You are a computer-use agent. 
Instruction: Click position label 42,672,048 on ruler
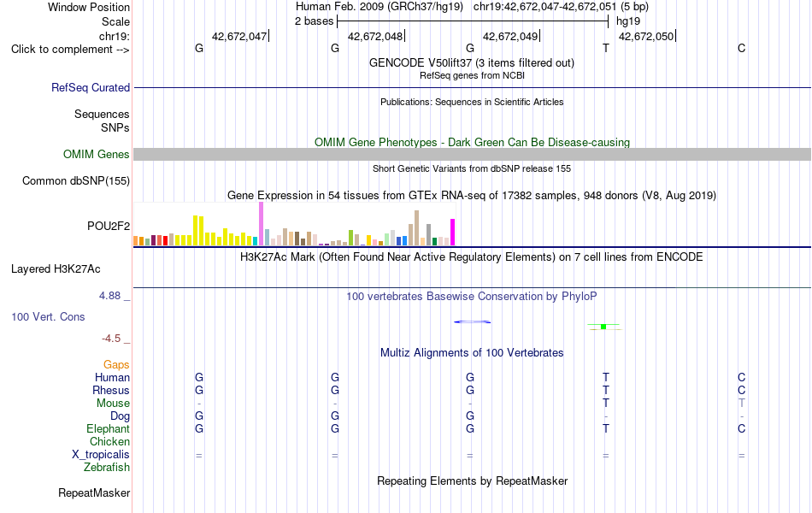[x=375, y=36]
